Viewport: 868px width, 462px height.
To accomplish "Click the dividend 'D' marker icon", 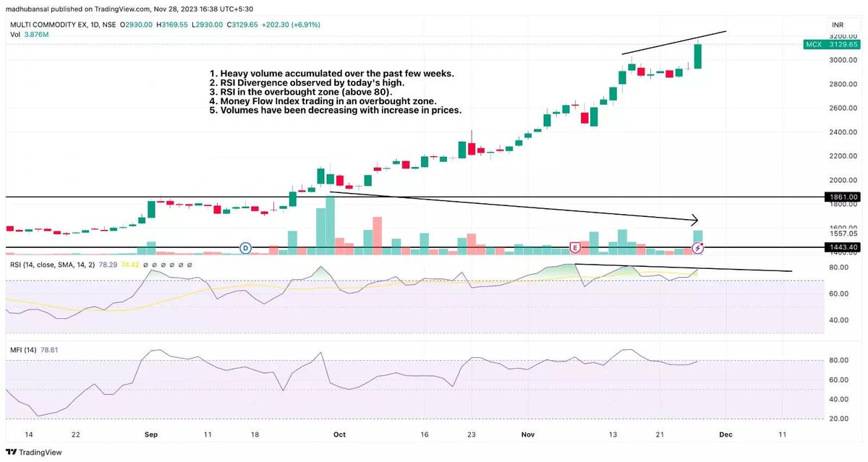I will pos(245,247).
